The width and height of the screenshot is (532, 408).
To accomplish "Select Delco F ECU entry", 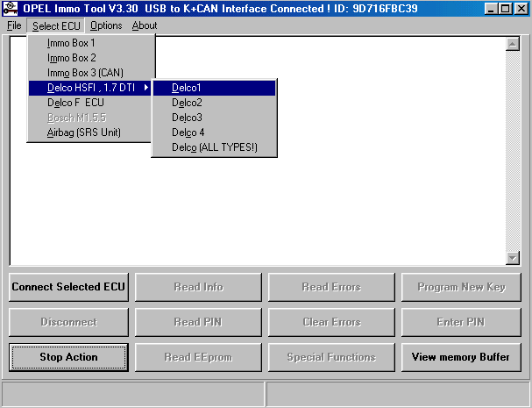I will (x=91, y=103).
